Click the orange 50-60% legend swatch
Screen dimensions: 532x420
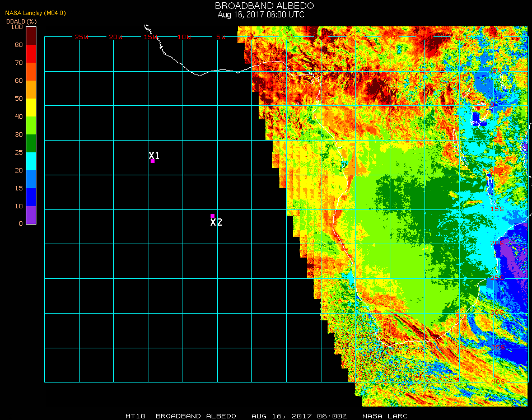click(x=31, y=90)
